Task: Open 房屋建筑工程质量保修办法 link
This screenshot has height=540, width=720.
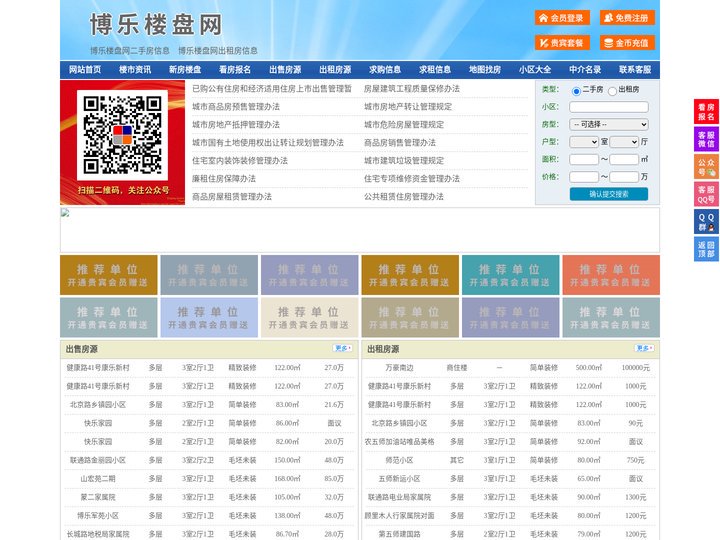Action: coord(412,89)
